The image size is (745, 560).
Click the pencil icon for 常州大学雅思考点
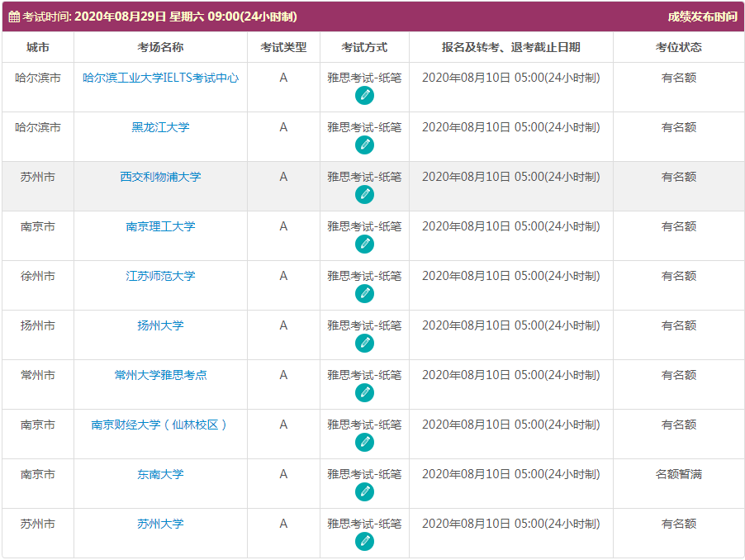point(364,393)
